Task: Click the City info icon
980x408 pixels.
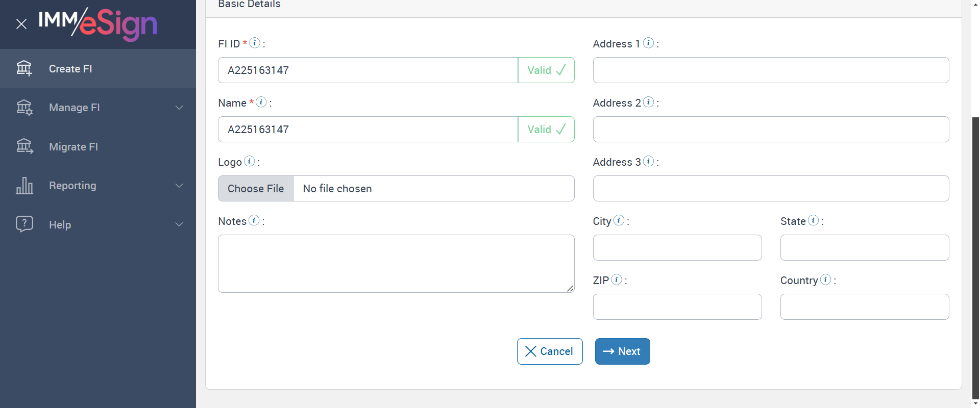Action: coord(619,220)
